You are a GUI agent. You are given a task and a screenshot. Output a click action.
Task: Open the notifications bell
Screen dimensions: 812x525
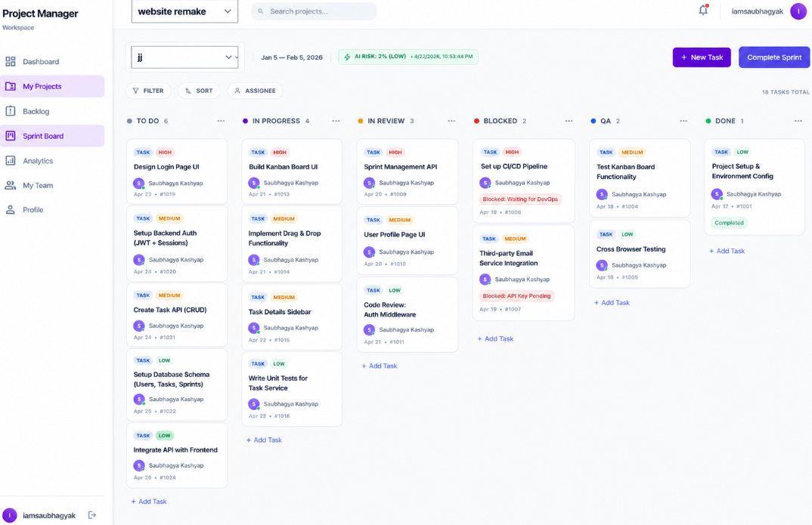702,11
